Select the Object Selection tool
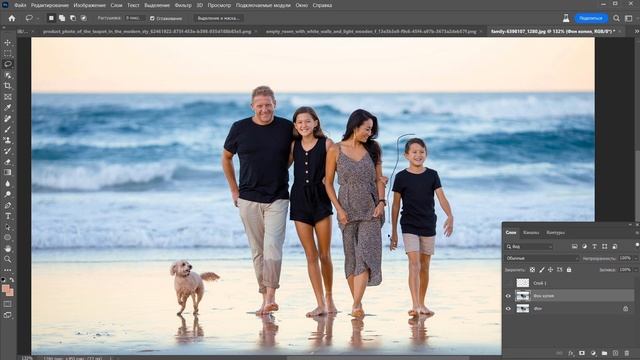 point(8,75)
